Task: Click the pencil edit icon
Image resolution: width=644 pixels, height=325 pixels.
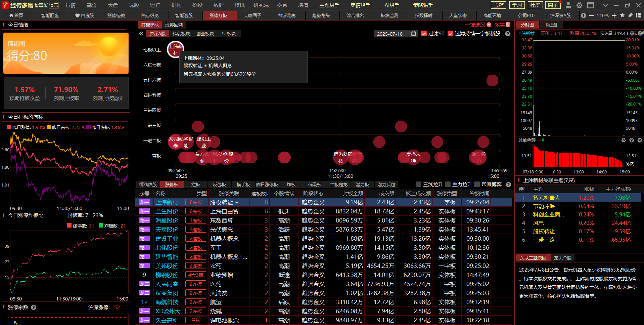Action: (x=630, y=15)
